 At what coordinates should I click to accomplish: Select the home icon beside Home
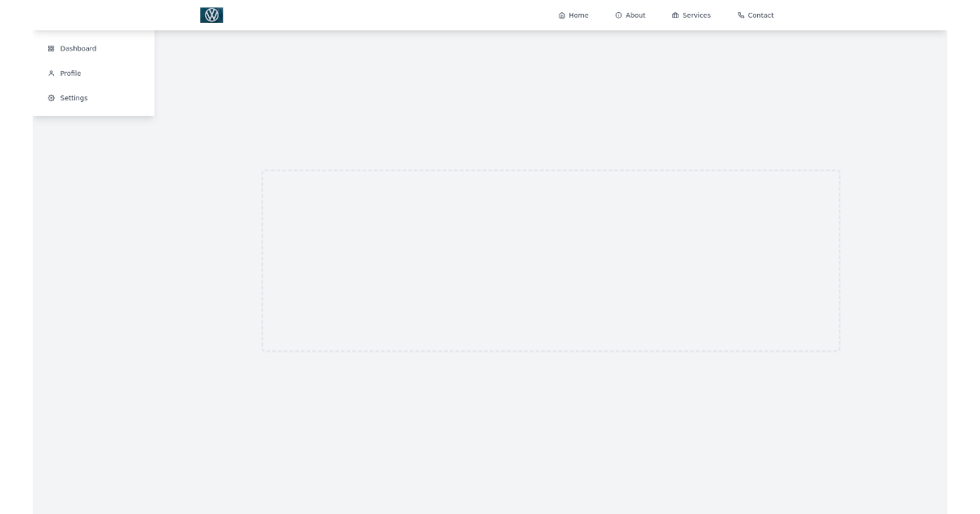(560, 15)
